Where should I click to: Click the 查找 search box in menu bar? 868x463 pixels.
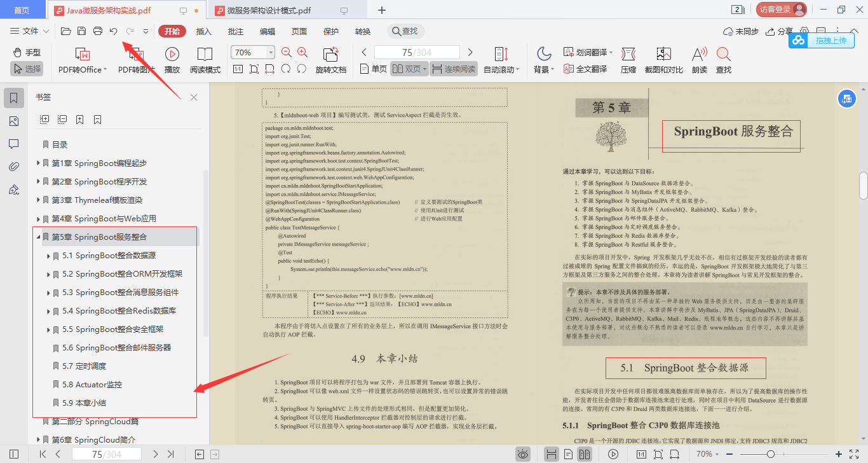pyautogui.click(x=407, y=31)
